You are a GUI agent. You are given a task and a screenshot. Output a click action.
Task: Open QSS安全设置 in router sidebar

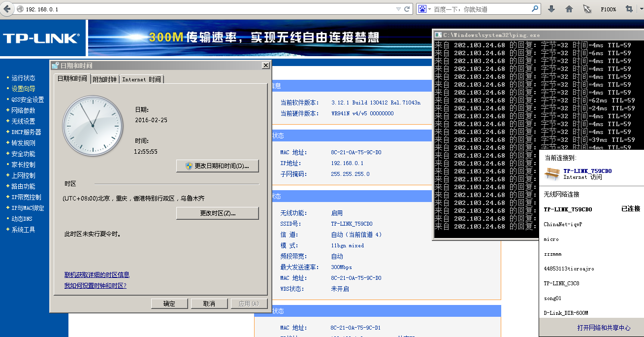(x=28, y=100)
